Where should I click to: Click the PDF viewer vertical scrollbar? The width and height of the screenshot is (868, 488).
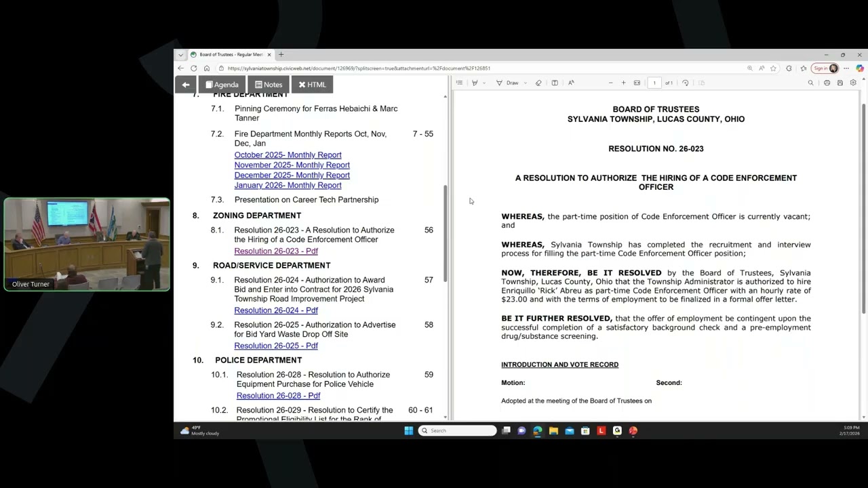[863, 208]
